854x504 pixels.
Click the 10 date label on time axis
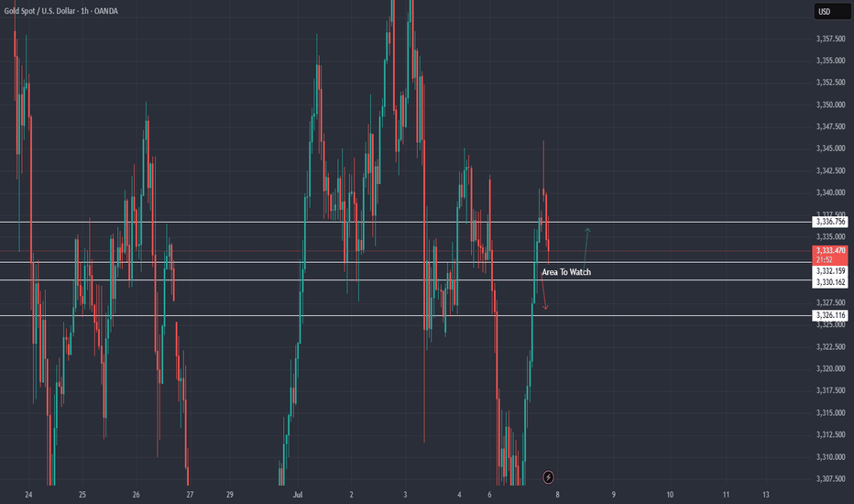[670, 495]
